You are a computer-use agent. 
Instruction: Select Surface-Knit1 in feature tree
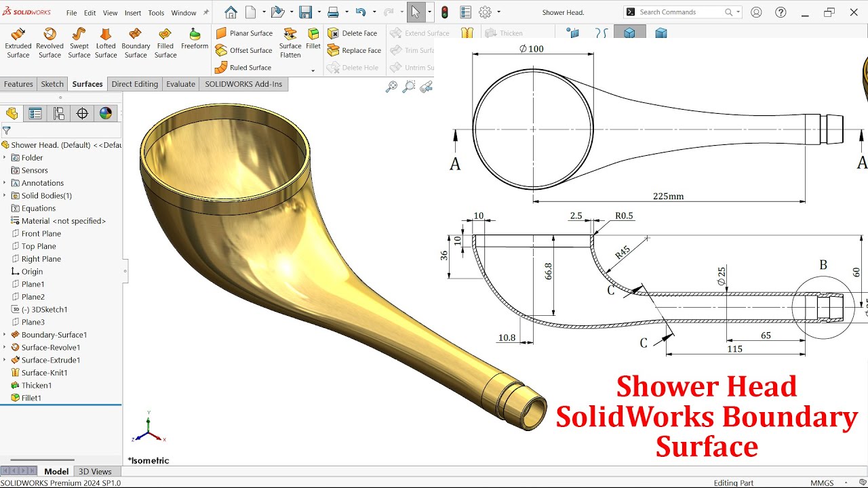[x=44, y=373]
